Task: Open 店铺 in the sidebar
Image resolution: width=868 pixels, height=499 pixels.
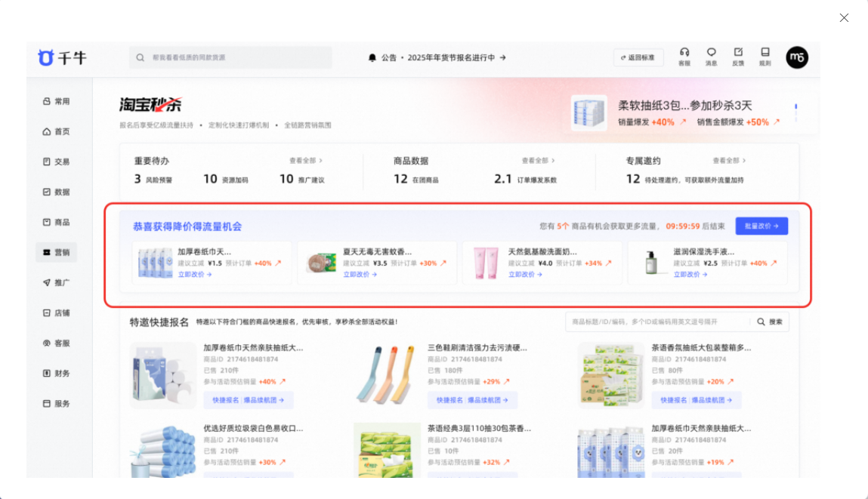Action: 56,313
